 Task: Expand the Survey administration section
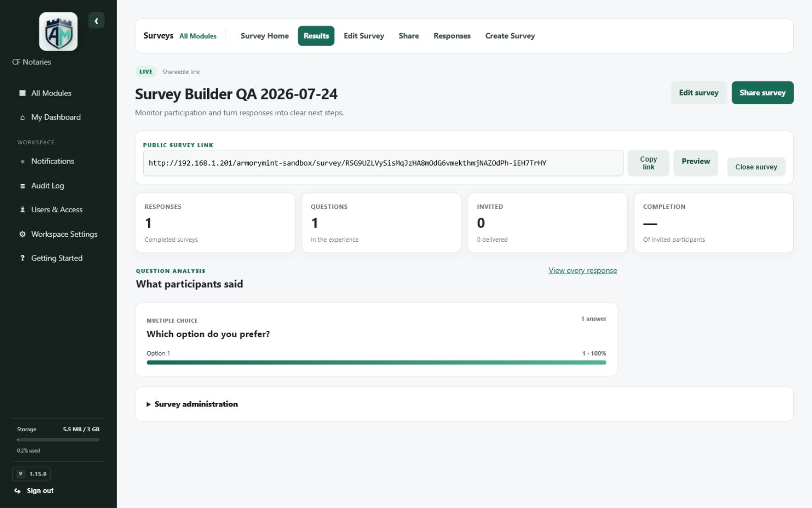point(192,404)
